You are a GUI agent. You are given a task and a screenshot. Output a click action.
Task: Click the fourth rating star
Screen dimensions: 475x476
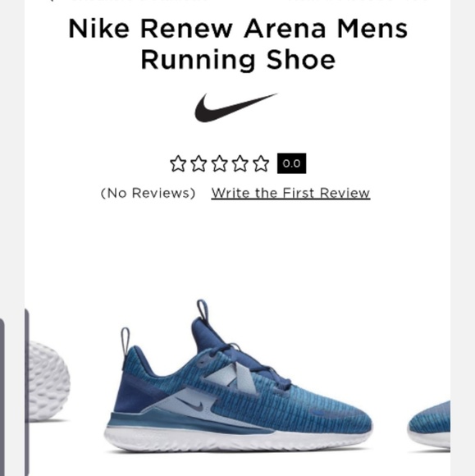tap(240, 163)
